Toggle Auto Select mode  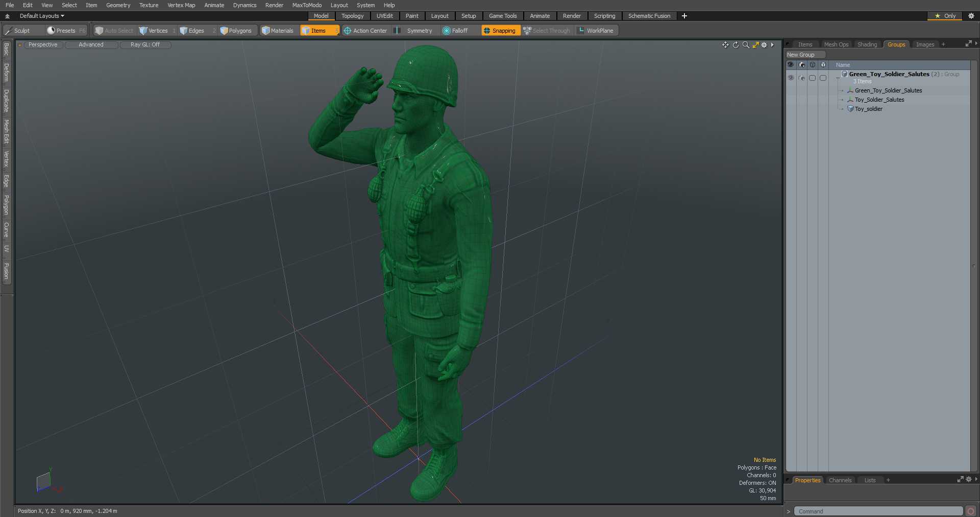click(x=115, y=31)
